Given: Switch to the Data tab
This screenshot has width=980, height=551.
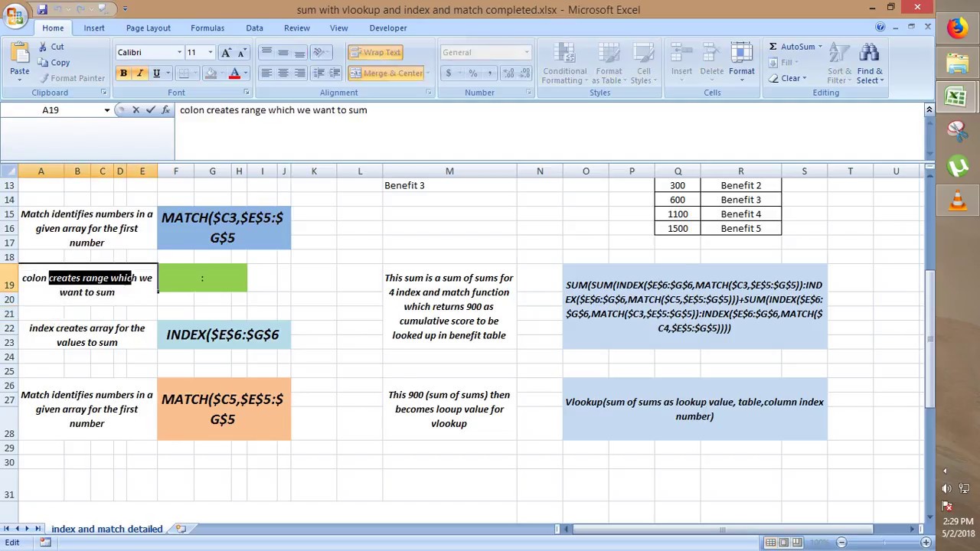Looking at the screenshot, I should pyautogui.click(x=254, y=28).
